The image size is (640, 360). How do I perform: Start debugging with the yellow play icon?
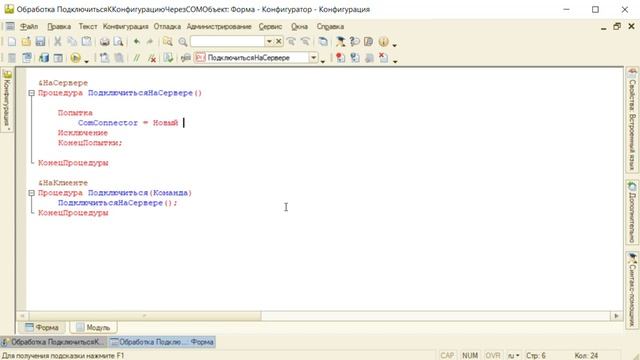click(75, 58)
